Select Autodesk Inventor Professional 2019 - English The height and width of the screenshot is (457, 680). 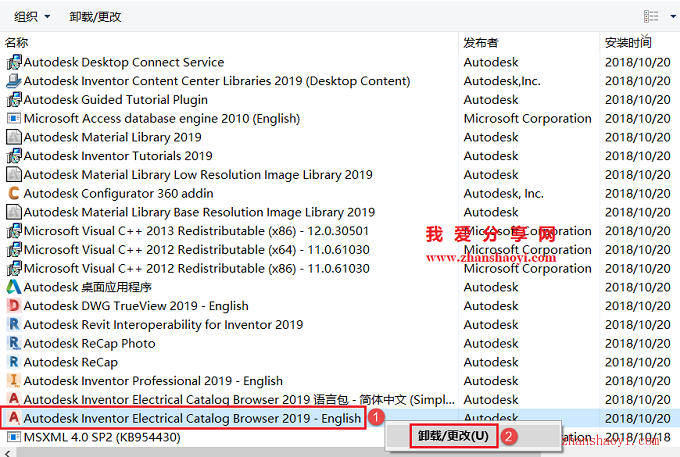[x=153, y=381]
